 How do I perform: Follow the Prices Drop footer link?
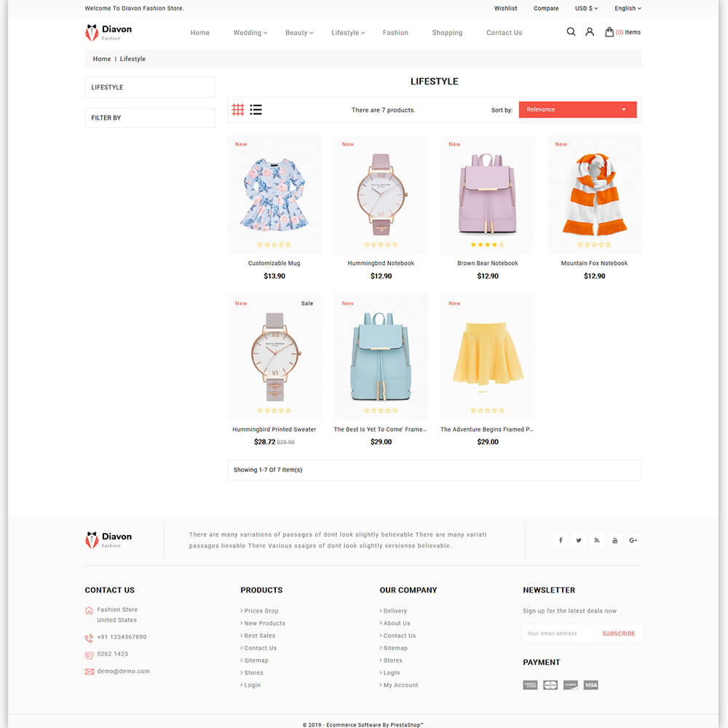click(261, 611)
